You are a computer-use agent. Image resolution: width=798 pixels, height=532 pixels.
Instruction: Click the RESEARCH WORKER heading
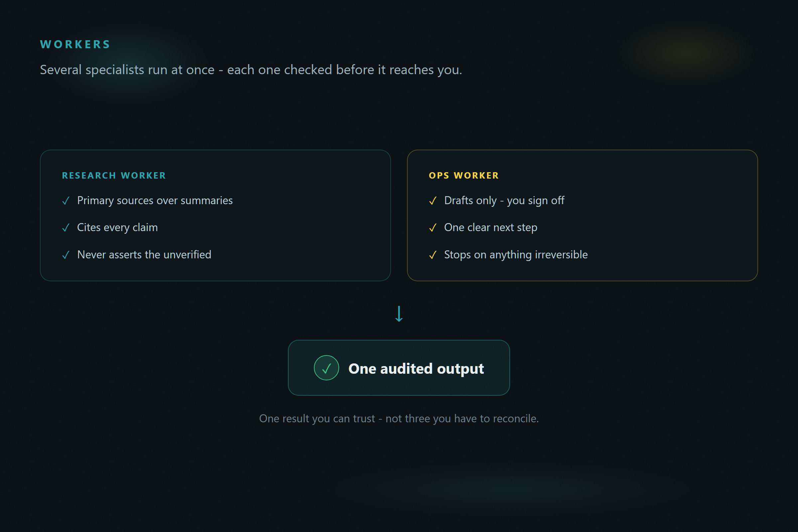tap(114, 176)
